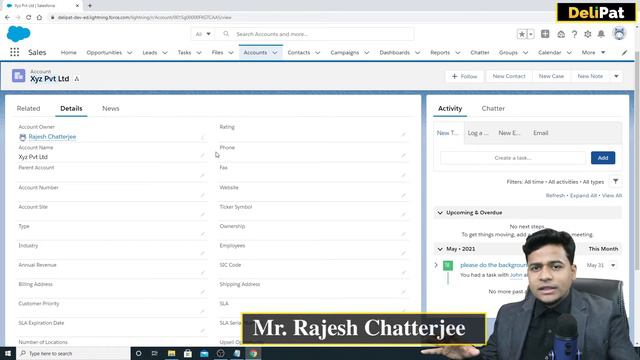Select the New Event tab
The image size is (640, 360).
pos(509,133)
